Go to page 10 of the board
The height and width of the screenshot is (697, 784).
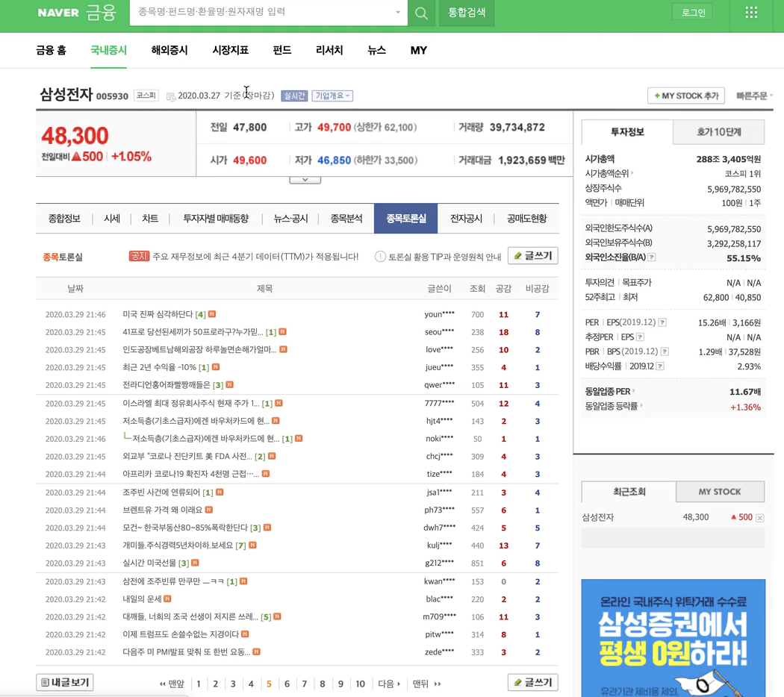(x=360, y=684)
